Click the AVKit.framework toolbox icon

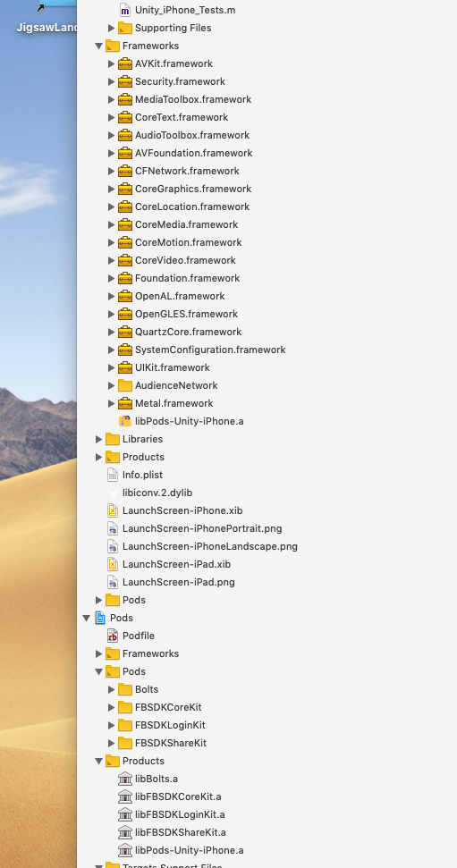125,63
